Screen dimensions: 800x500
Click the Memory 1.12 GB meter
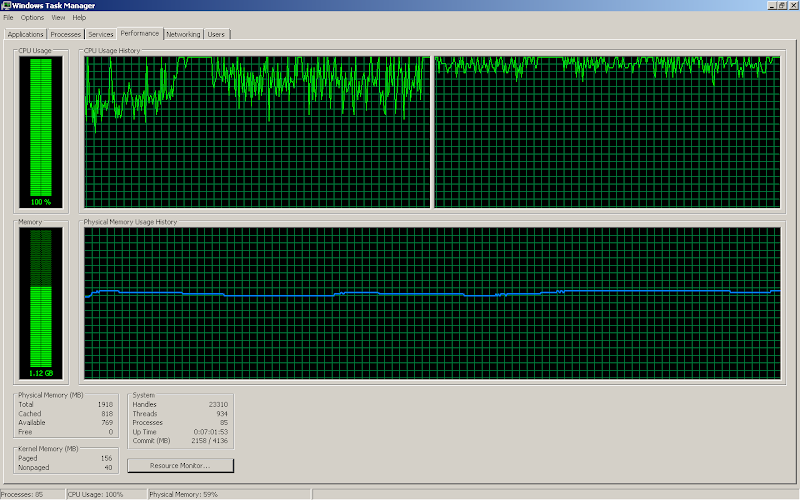click(x=41, y=303)
